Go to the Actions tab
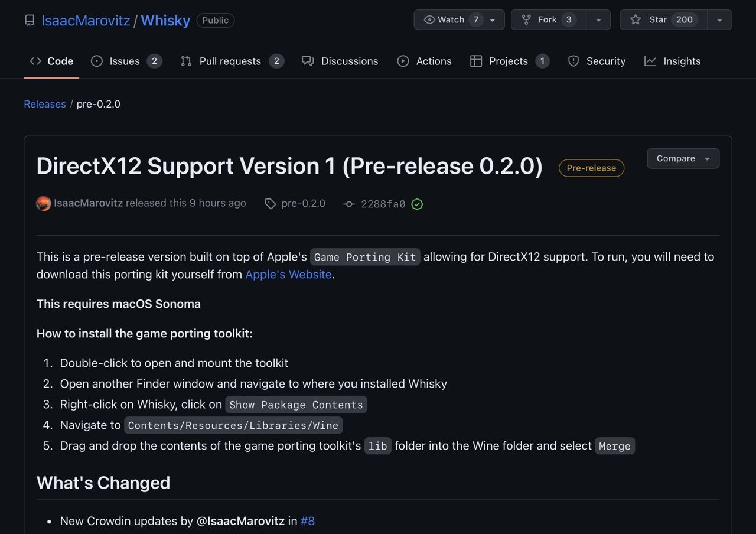The height and width of the screenshot is (534, 756). point(424,61)
